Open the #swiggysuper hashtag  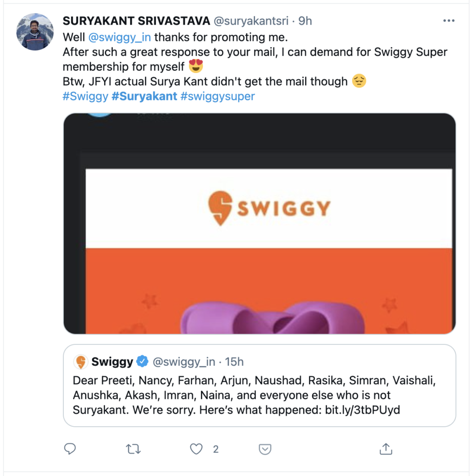point(218,96)
